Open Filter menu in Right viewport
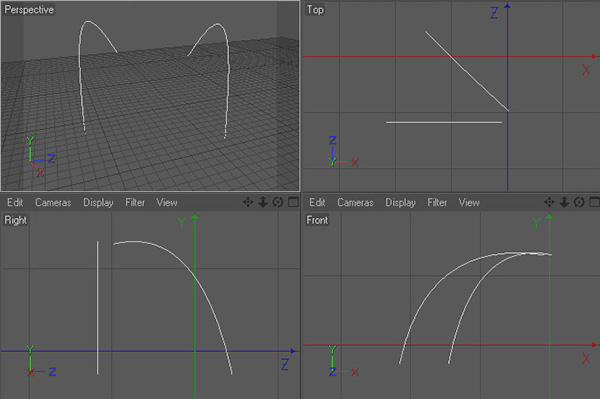This screenshot has width=600, height=399. point(135,202)
